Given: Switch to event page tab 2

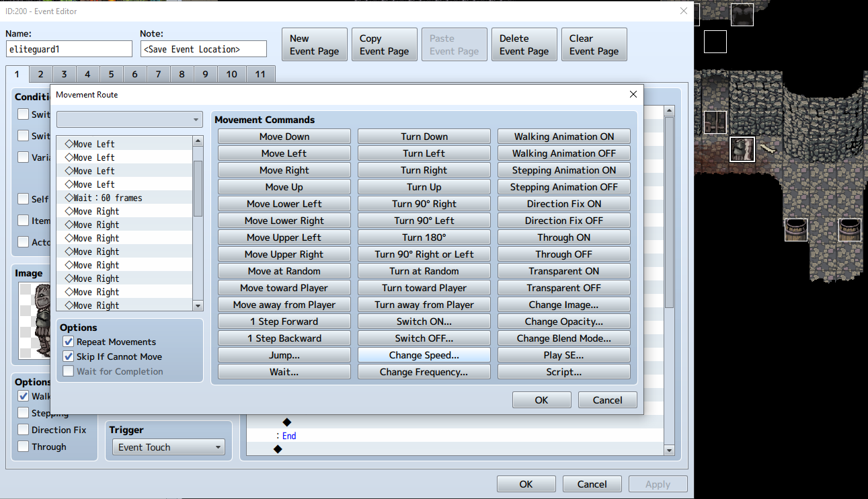Looking at the screenshot, I should click(x=40, y=74).
